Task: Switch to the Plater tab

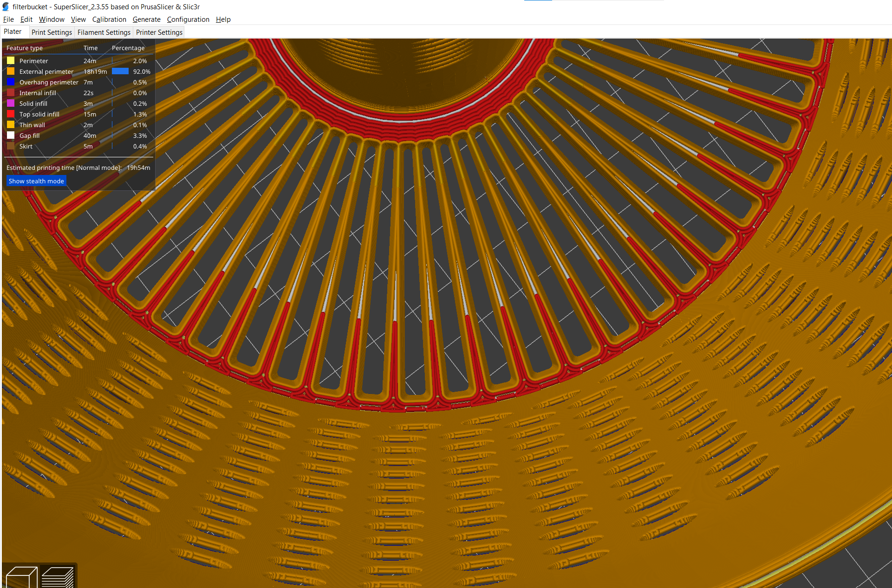Action: tap(13, 32)
